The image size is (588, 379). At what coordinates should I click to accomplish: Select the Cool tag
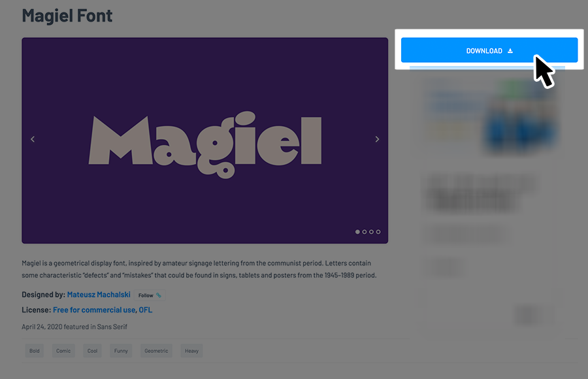tap(92, 351)
